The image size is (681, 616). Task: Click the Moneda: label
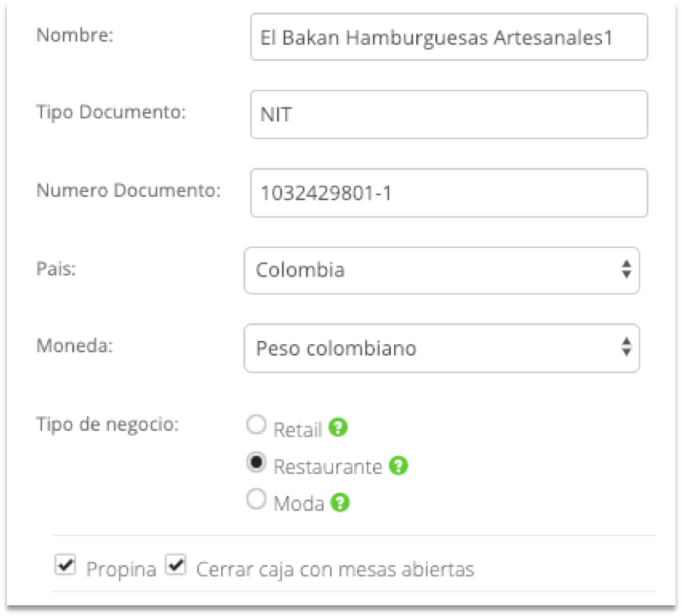click(x=74, y=346)
